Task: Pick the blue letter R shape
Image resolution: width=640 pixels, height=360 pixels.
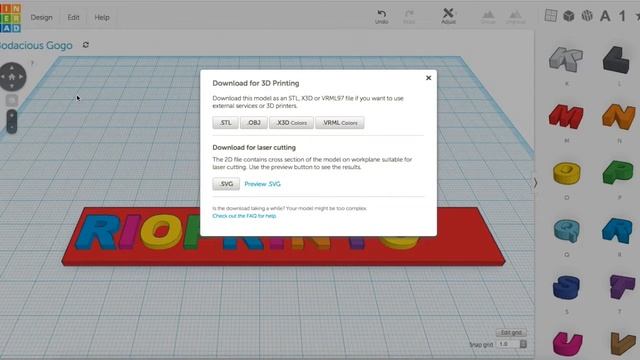Action: (618, 231)
